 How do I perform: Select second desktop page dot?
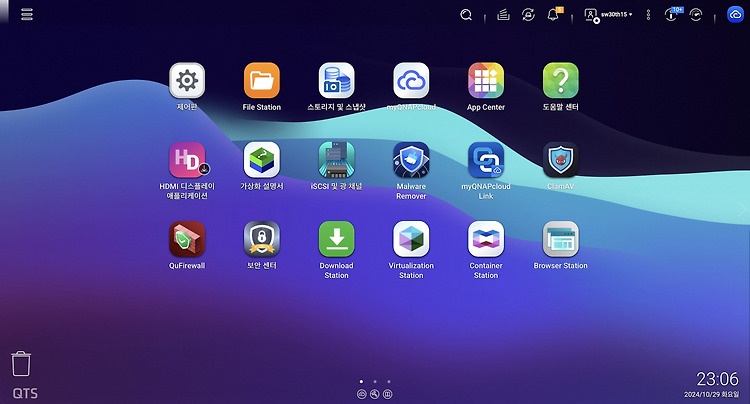pos(375,382)
